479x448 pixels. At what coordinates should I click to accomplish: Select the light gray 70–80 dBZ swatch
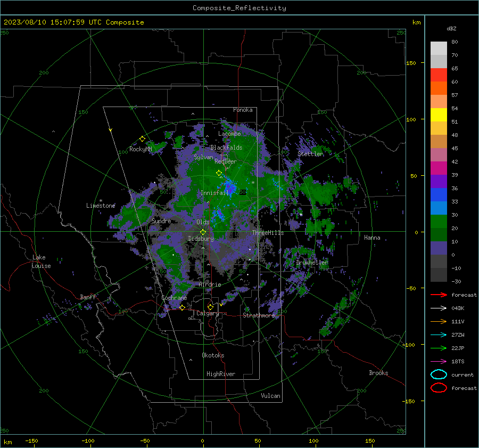click(439, 48)
